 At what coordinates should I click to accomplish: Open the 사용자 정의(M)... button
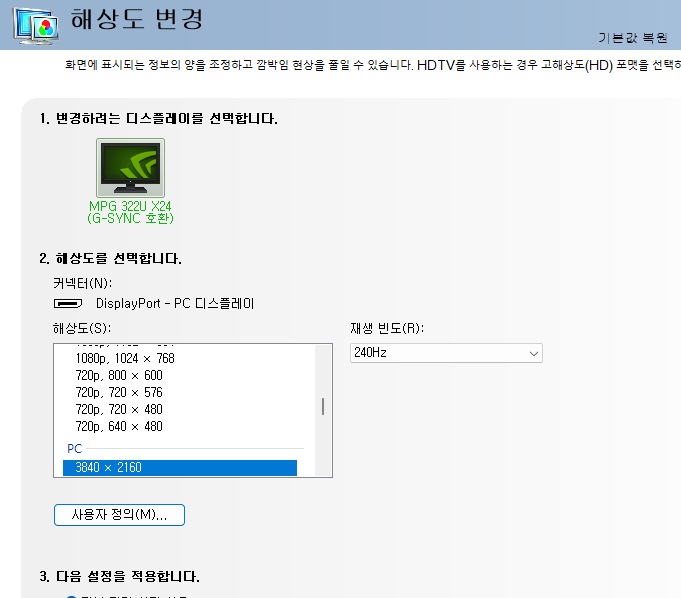click(x=119, y=515)
